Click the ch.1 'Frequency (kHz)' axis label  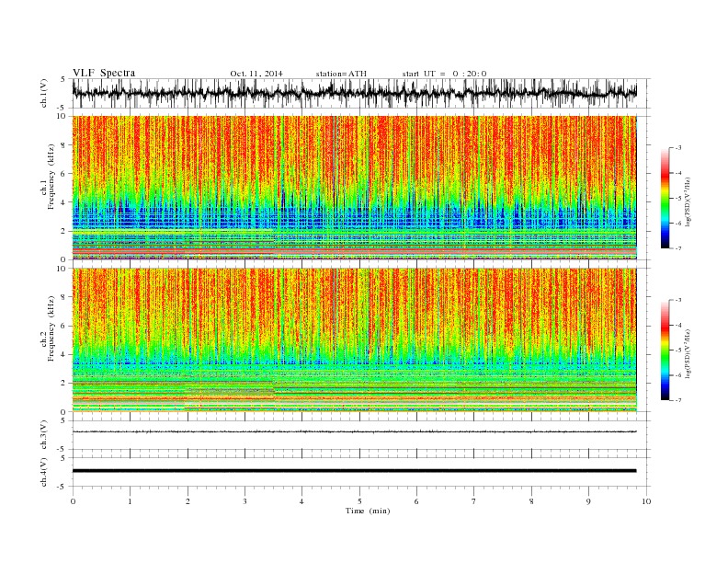[51, 177]
